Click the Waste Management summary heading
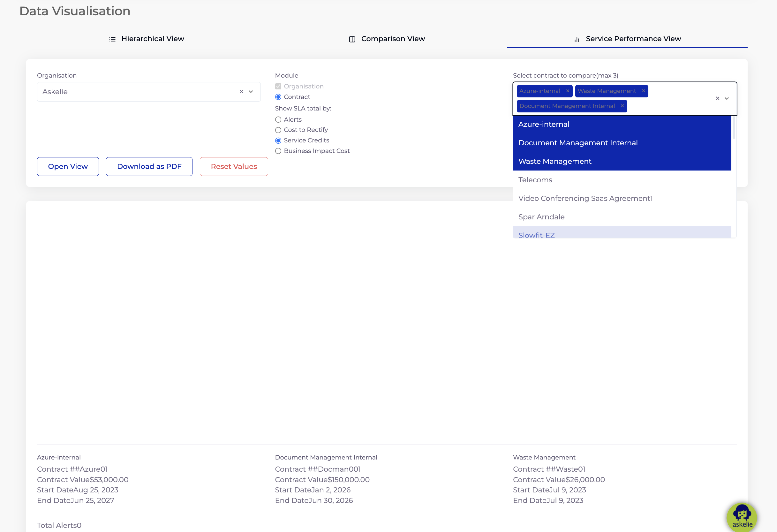This screenshot has height=532, width=777. 544,457
